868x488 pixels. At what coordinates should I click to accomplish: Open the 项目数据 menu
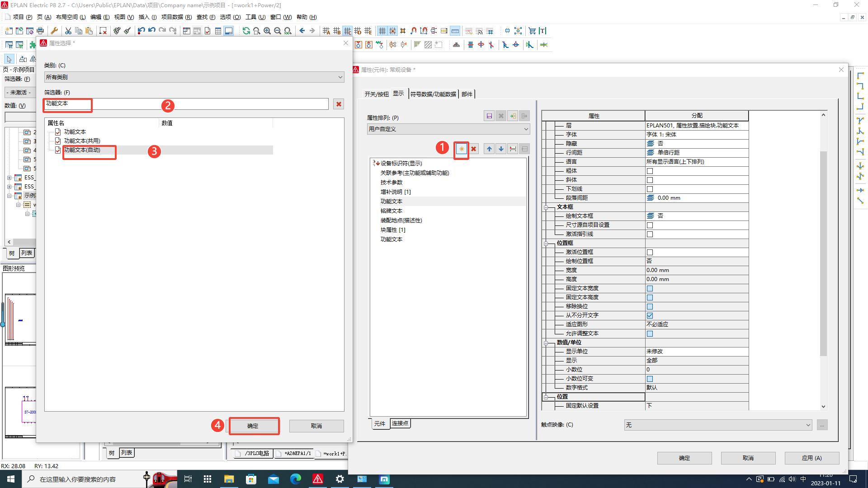pyautogui.click(x=176, y=17)
